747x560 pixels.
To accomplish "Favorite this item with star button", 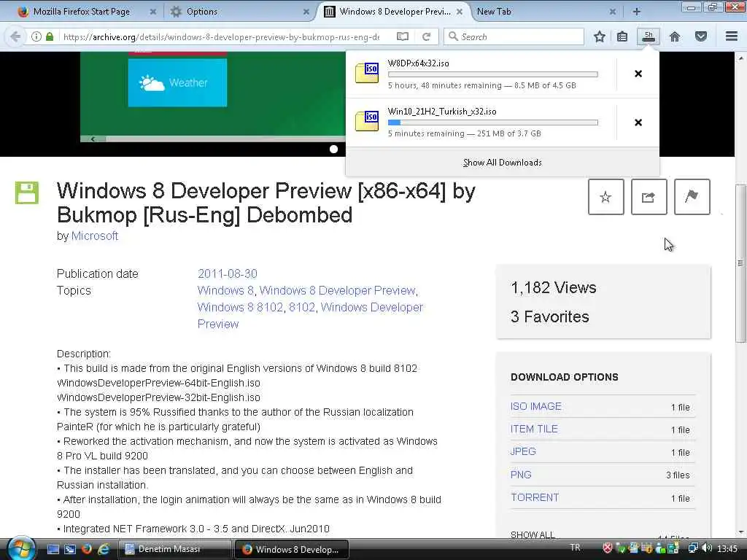I will [x=606, y=197].
